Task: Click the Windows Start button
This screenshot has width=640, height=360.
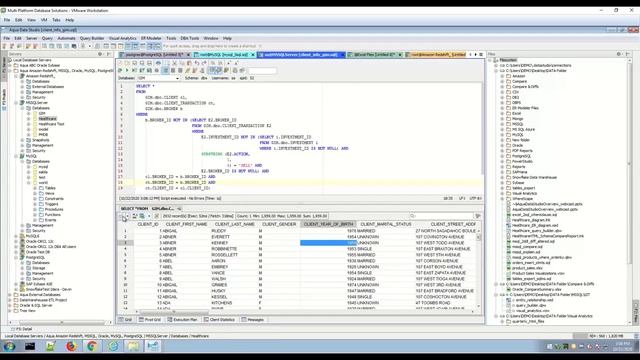Action: click(9, 347)
